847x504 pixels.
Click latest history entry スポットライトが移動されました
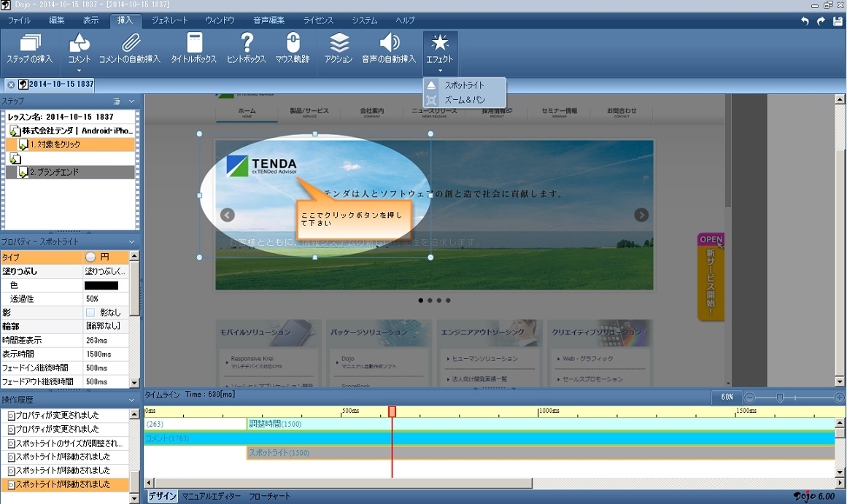(65, 484)
